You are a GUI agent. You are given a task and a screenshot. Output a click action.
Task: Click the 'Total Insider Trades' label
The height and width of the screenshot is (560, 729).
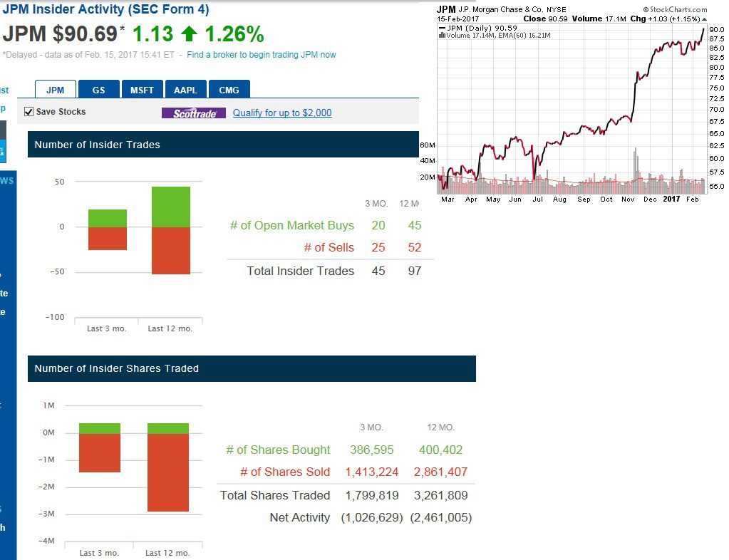[300, 271]
